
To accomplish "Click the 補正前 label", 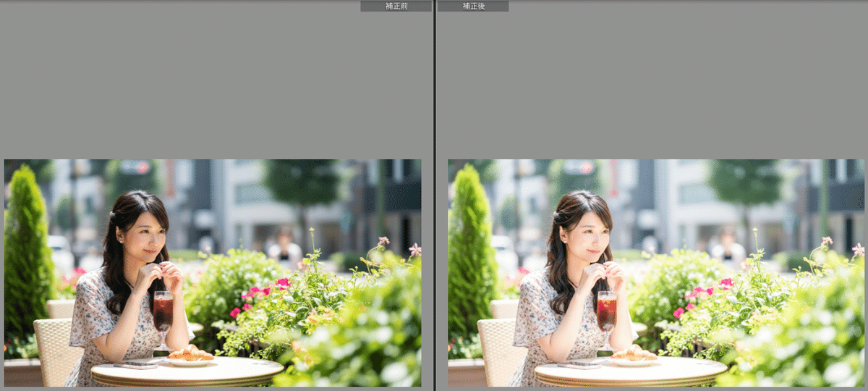I will pos(396,6).
